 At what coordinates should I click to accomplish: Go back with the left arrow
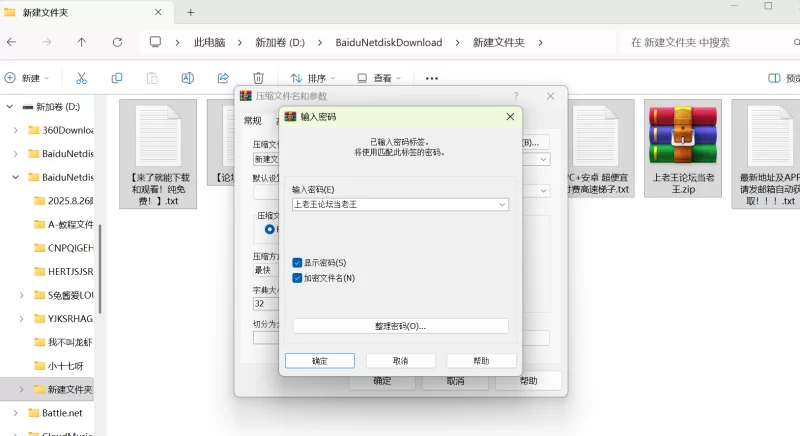12,42
